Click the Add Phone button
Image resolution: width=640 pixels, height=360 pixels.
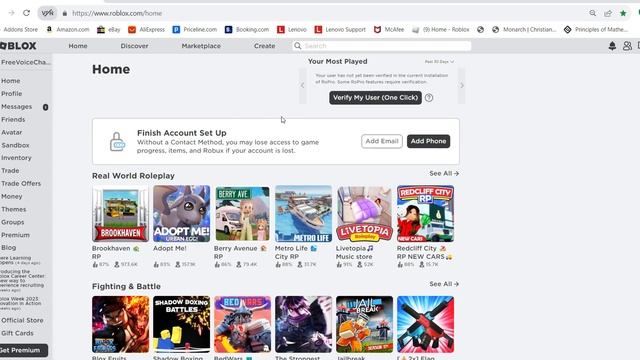pyautogui.click(x=428, y=141)
